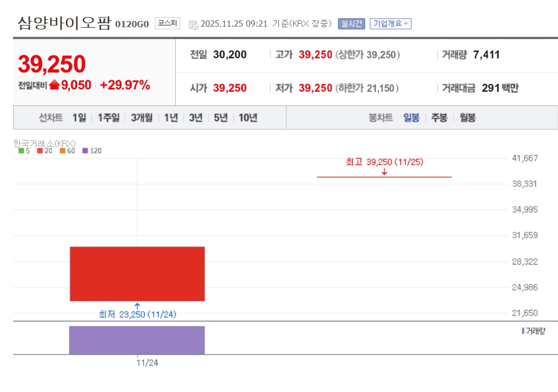Click the 한국거래소(KRX) chart label

click(44, 143)
